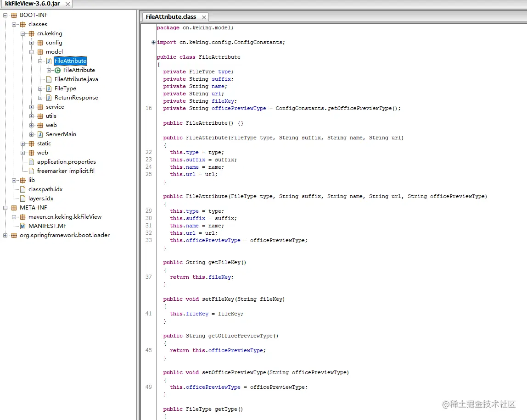Screen dimensions: 527x420
Task: Click the static folder package icon
Action: 32,144
